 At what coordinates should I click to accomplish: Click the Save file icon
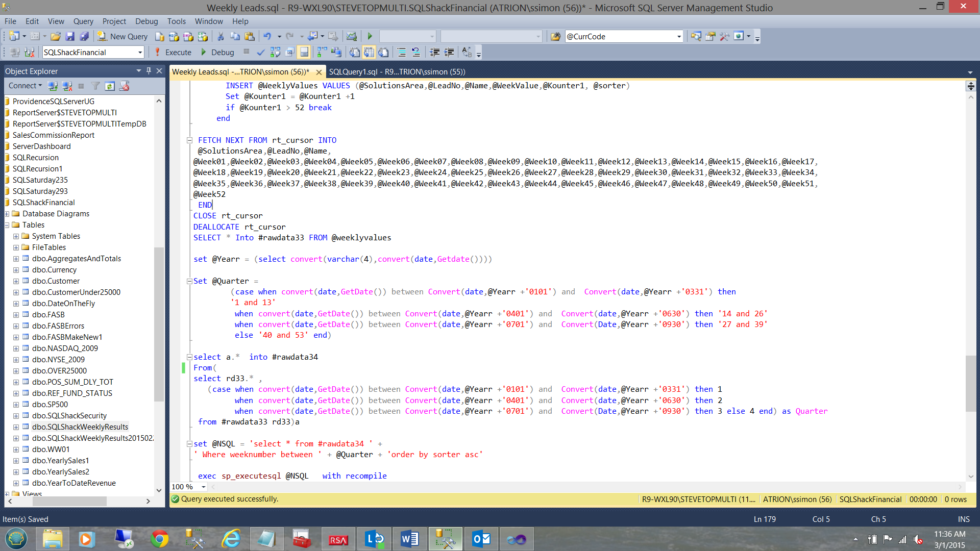[x=70, y=36]
